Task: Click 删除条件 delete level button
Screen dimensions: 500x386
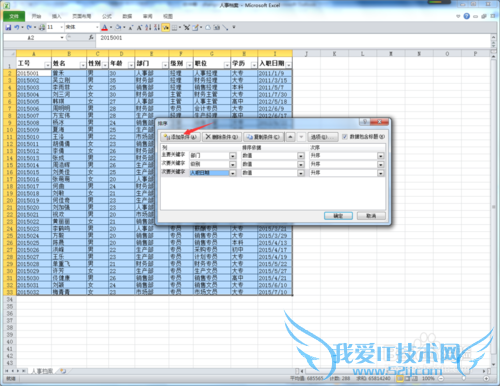Action: [221, 137]
